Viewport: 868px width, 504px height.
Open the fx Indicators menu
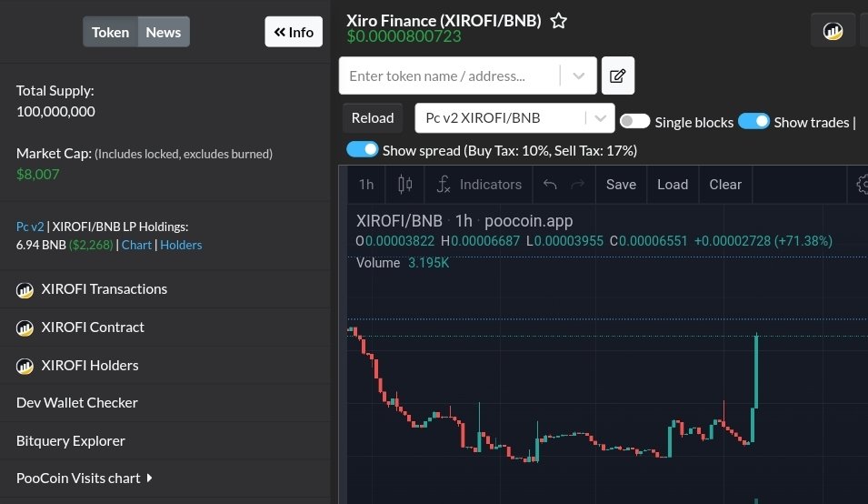(x=479, y=185)
